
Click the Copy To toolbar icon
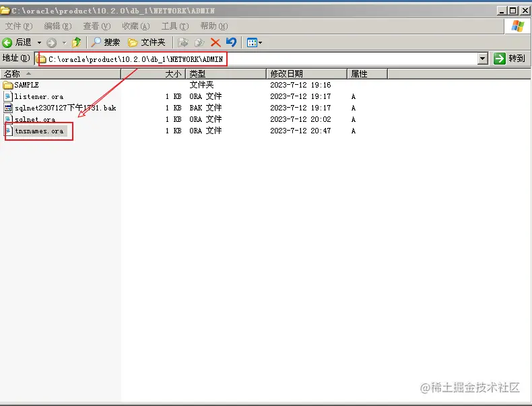click(199, 42)
